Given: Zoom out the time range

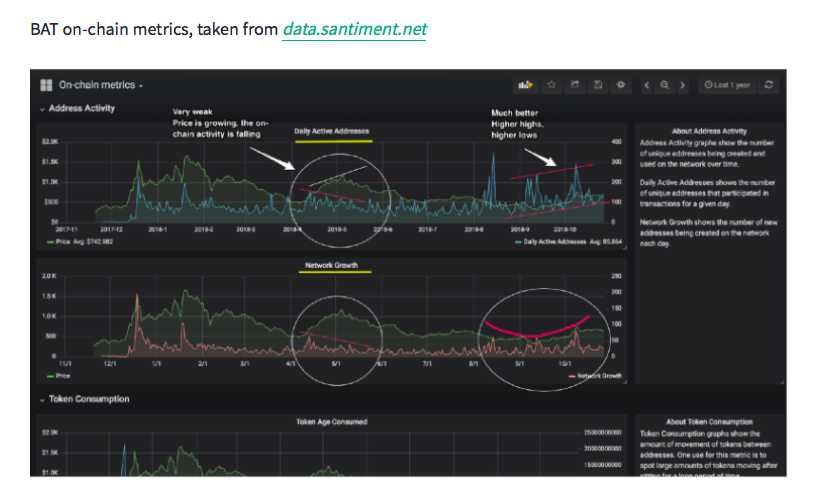Looking at the screenshot, I should (665, 86).
